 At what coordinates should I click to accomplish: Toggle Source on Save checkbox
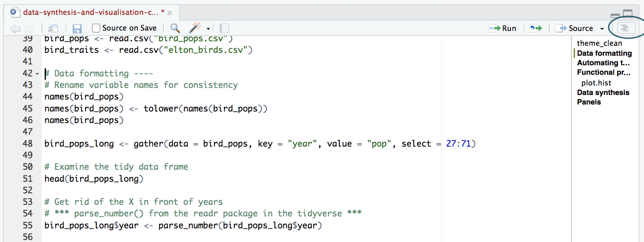click(x=96, y=28)
